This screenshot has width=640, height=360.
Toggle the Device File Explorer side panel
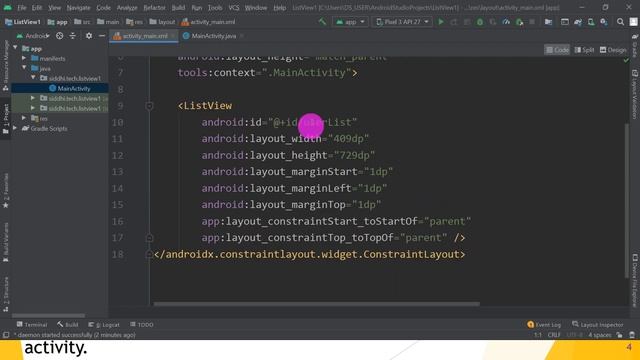pyautogui.click(x=635, y=280)
